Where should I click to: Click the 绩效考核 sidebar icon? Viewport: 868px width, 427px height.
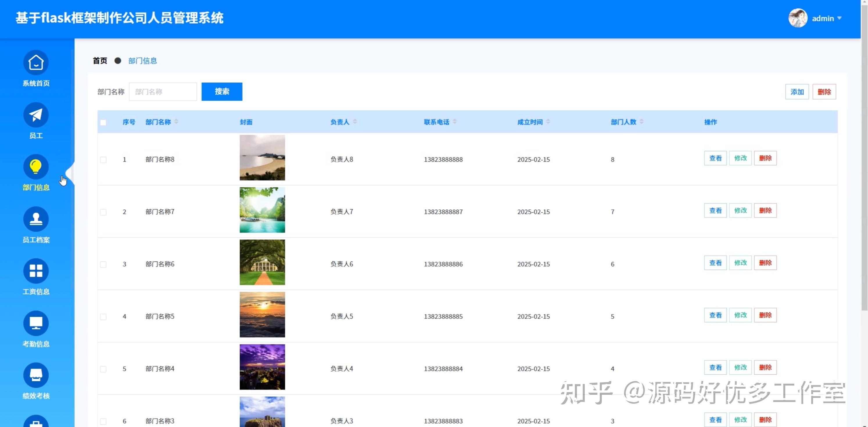36,375
